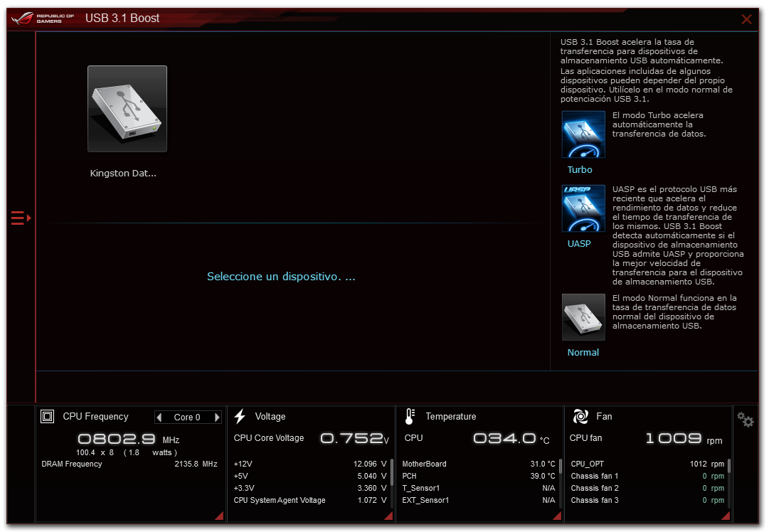Screen dimensions: 769x532
Task: Click the Turbo mode icon
Action: tap(583, 134)
